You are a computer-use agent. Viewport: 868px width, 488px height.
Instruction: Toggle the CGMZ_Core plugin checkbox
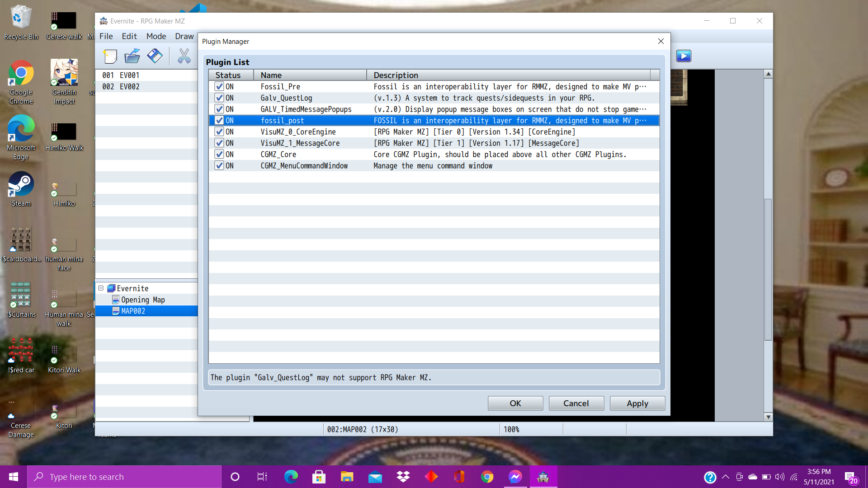pos(219,154)
